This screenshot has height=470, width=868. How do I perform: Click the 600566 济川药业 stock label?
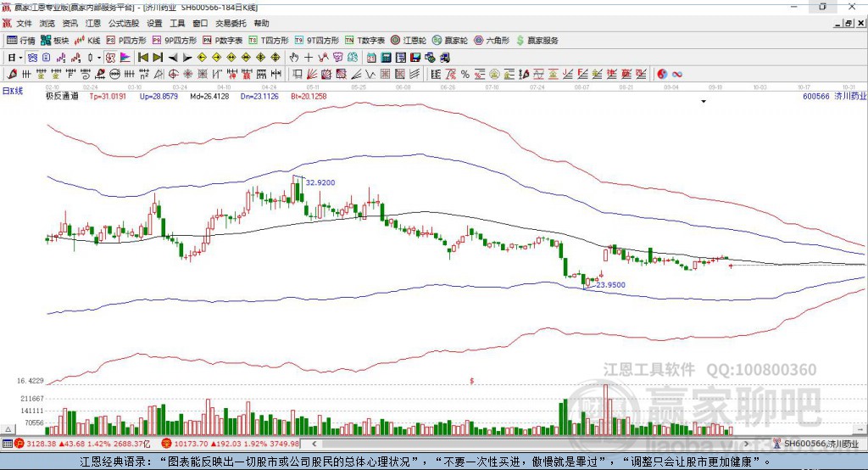pos(834,97)
